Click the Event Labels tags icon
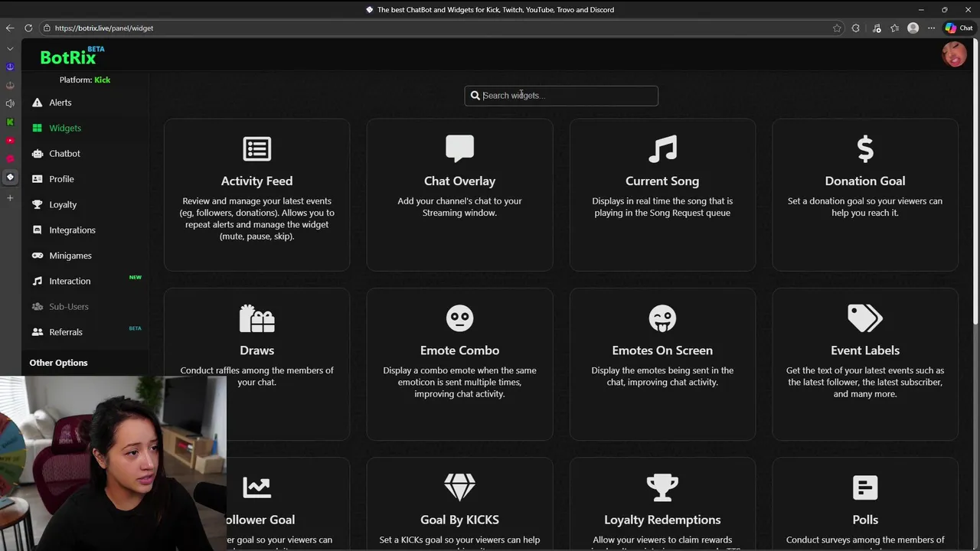The width and height of the screenshot is (980, 551). pos(865,318)
